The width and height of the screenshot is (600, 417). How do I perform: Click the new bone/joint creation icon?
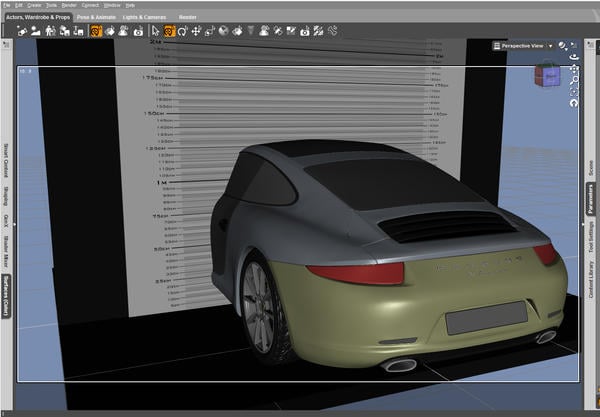[x=22, y=31]
